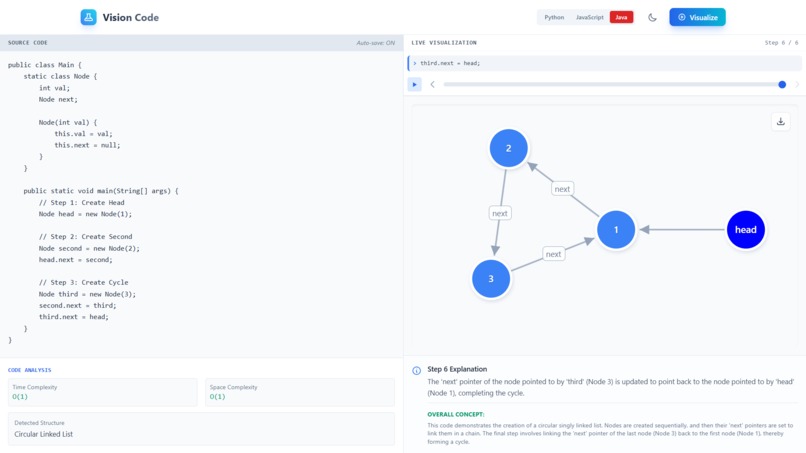Click the 'third.next = head;' current statement bar
This screenshot has width=806, height=453.
click(x=604, y=63)
